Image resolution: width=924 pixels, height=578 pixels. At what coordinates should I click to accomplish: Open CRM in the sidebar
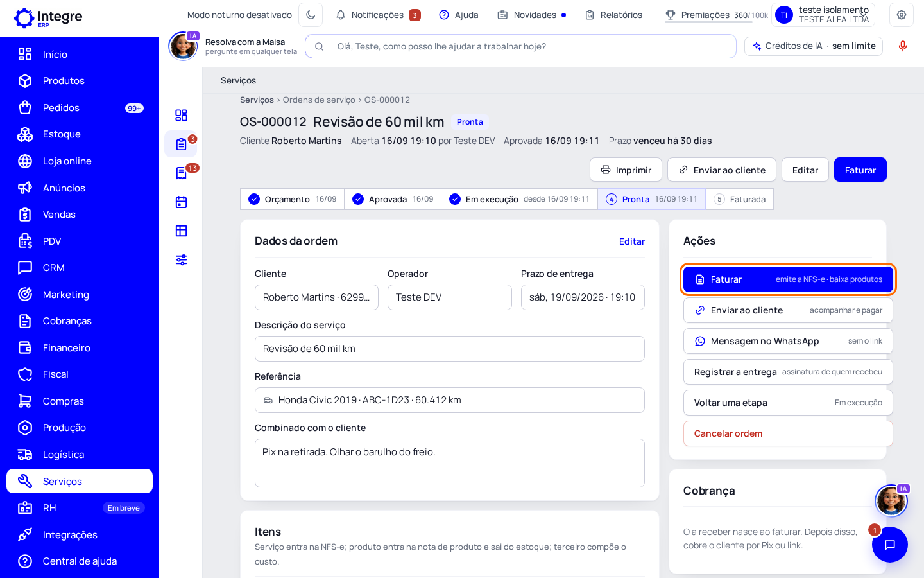80,268
